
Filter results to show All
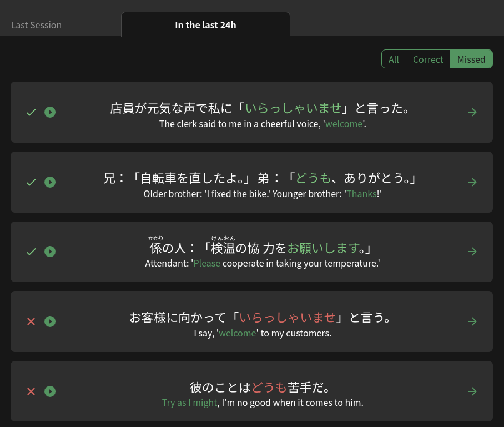(x=394, y=59)
